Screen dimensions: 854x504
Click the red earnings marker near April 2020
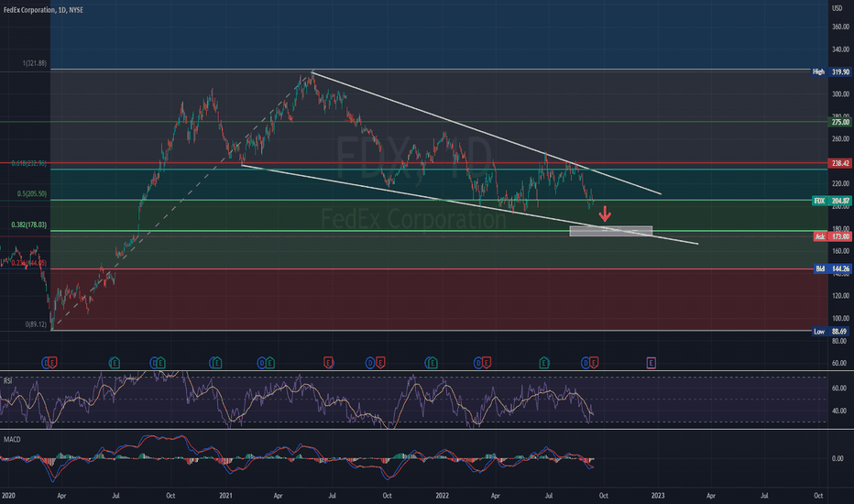click(x=53, y=362)
